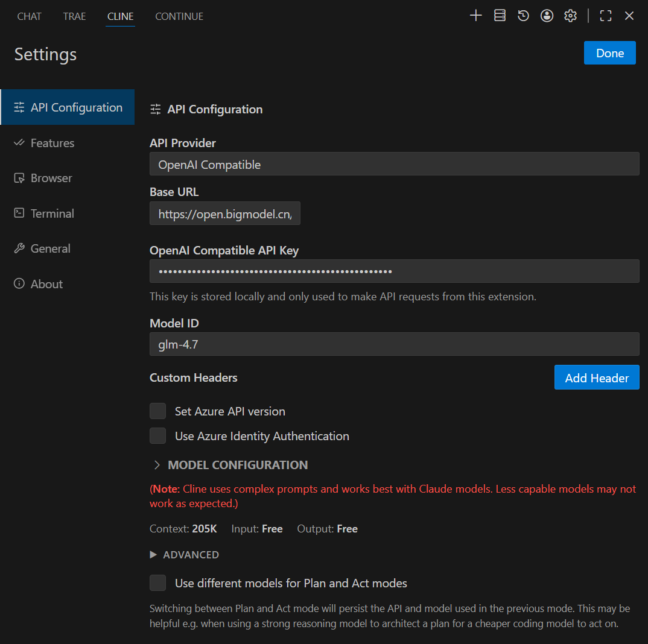Open the account profile icon

pos(547,16)
